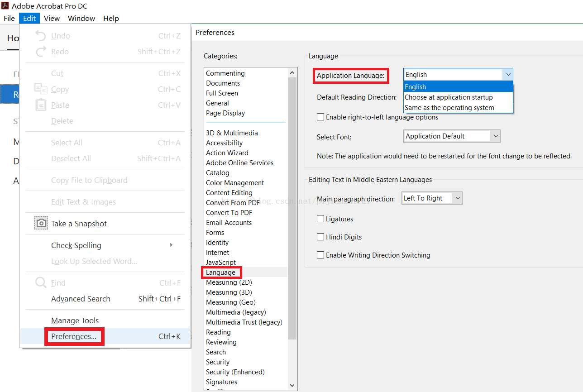Enable Writing Direction Switching
Screen dimensions: 583x392
coord(320,255)
